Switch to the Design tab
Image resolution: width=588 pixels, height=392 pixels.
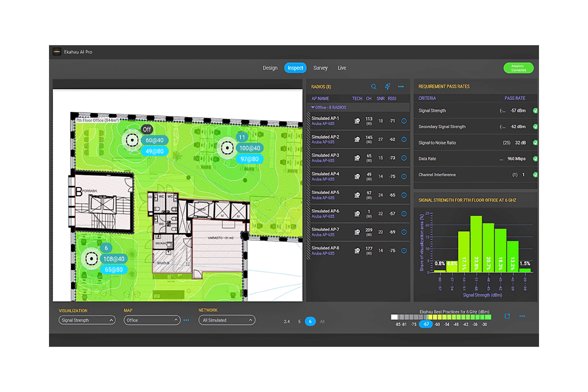pos(270,68)
